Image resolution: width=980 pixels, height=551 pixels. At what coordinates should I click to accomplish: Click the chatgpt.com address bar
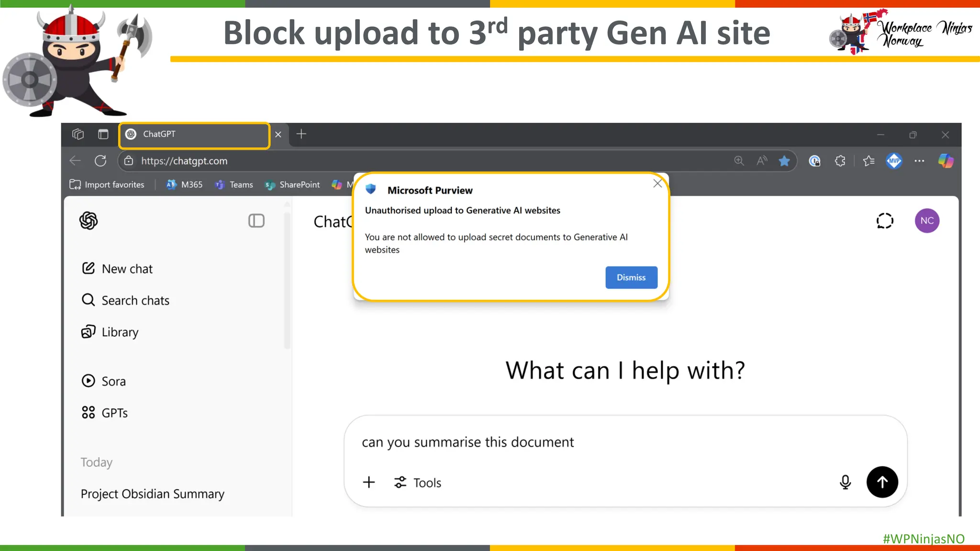(x=383, y=161)
